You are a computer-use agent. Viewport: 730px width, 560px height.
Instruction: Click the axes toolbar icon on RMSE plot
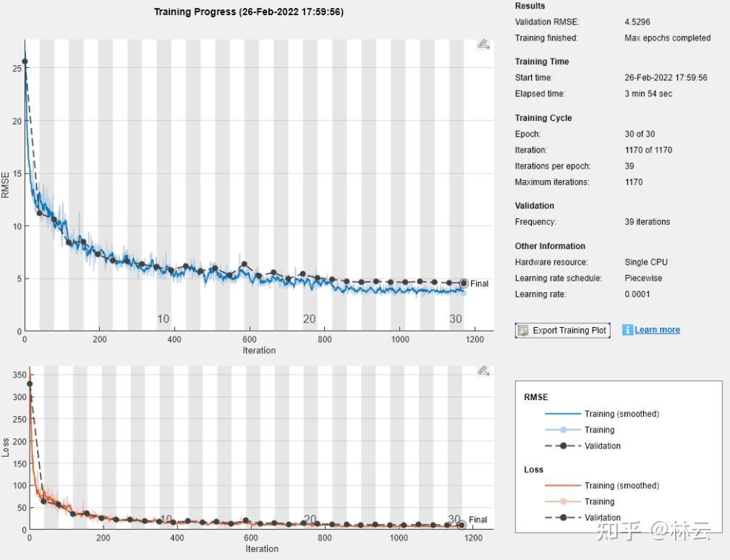tap(483, 44)
